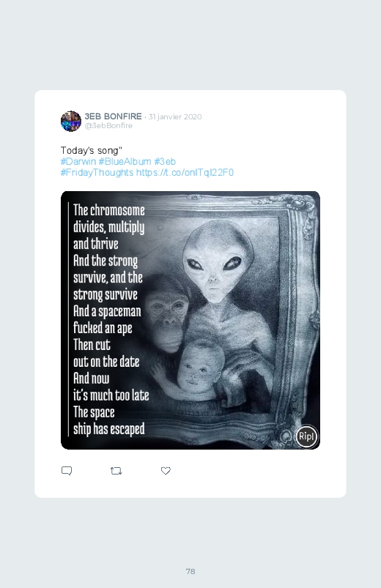Click the Today's song tweet text
Screen dimensions: 381x588
click(91, 150)
